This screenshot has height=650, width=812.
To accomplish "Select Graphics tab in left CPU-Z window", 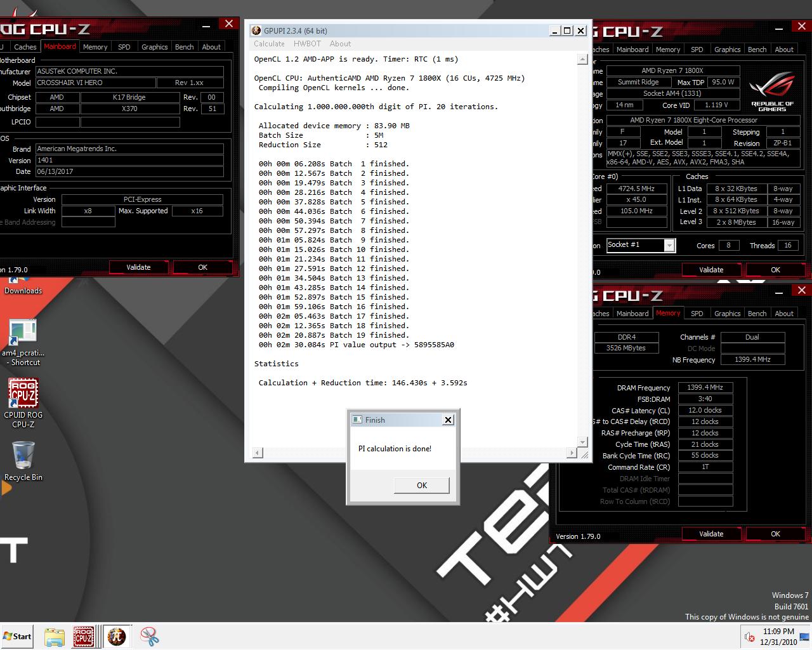I will (x=155, y=47).
